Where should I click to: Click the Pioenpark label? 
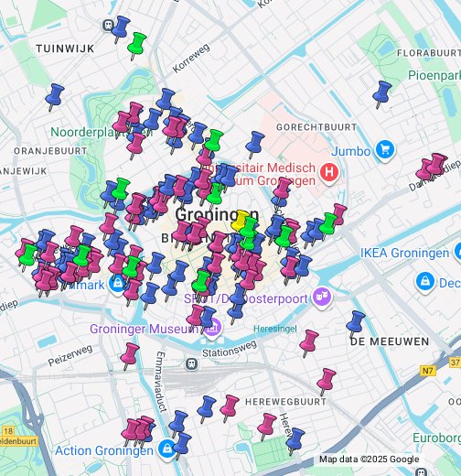coord(434,75)
